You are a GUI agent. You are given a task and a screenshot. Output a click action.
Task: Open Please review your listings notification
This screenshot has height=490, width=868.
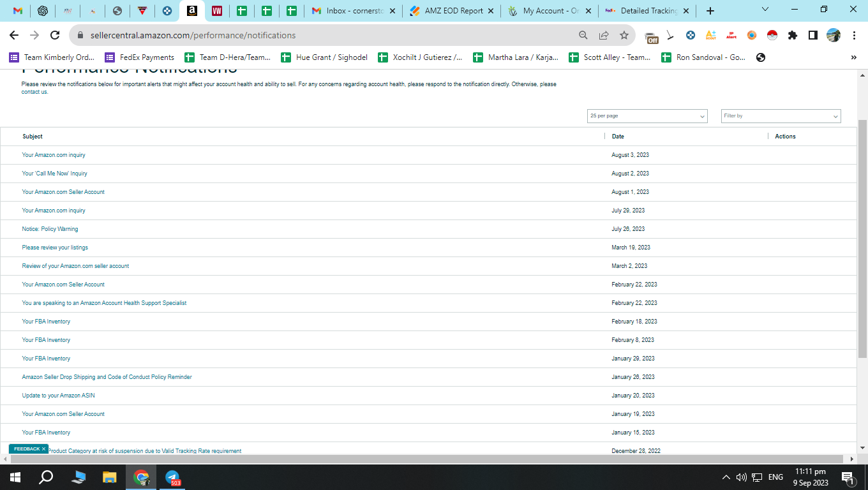pyautogui.click(x=55, y=248)
